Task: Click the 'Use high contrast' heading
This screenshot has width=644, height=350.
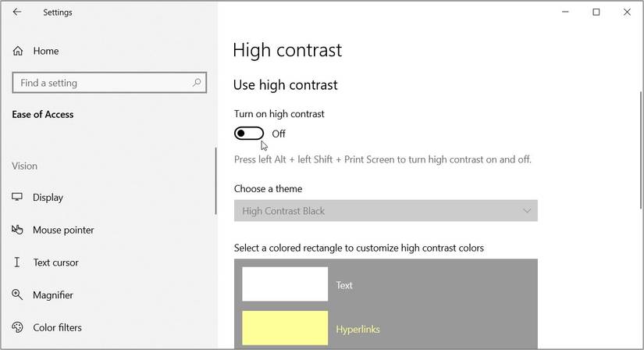Action: (x=286, y=84)
